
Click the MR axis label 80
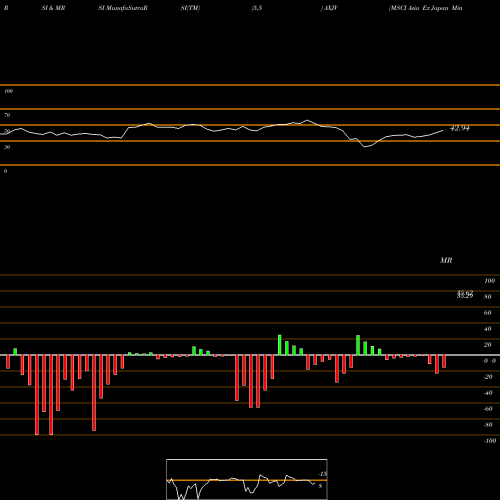coord(488,297)
